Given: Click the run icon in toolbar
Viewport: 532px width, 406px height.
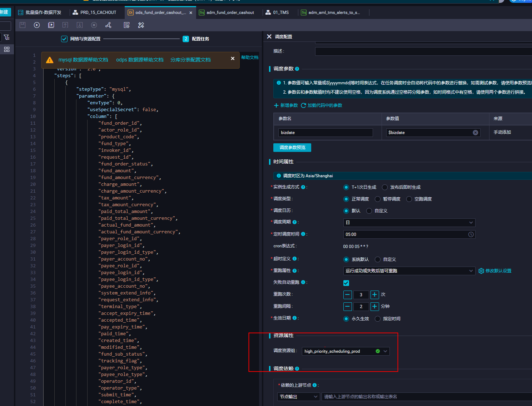Looking at the screenshot, I should pos(37,25).
